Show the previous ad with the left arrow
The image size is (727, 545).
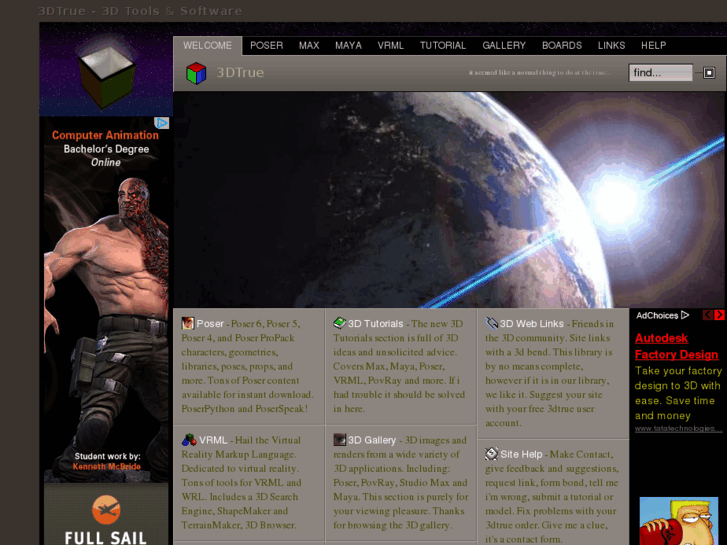pyautogui.click(x=708, y=315)
